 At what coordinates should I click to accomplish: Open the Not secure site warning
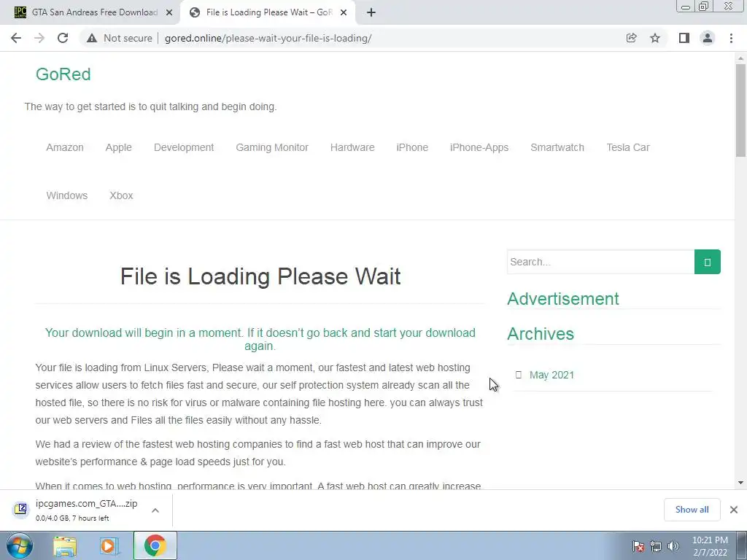coord(119,38)
